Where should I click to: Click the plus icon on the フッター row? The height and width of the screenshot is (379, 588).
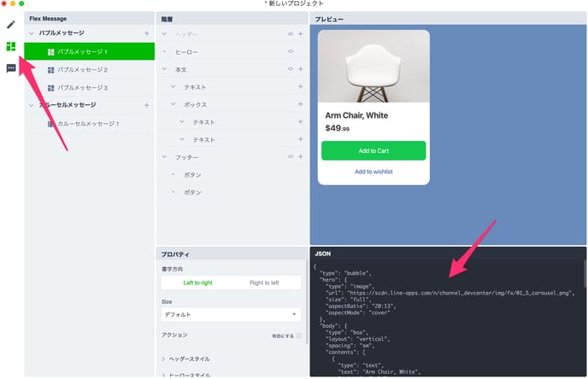[x=300, y=157]
